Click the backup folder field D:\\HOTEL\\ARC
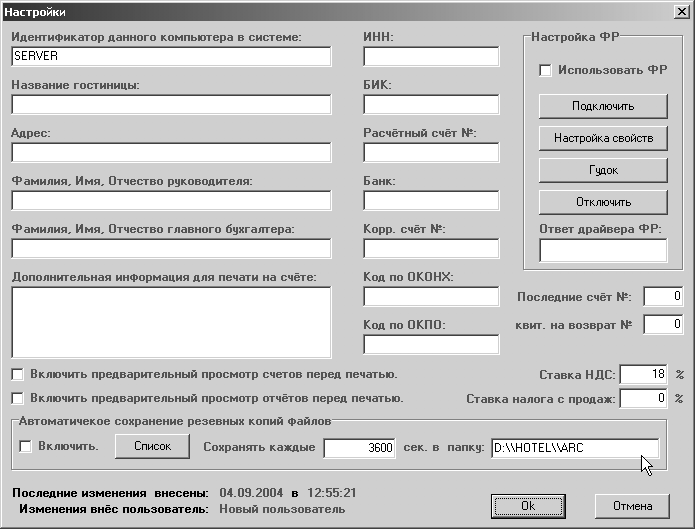Image resolution: width=695 pixels, height=529 pixels. click(x=575, y=448)
